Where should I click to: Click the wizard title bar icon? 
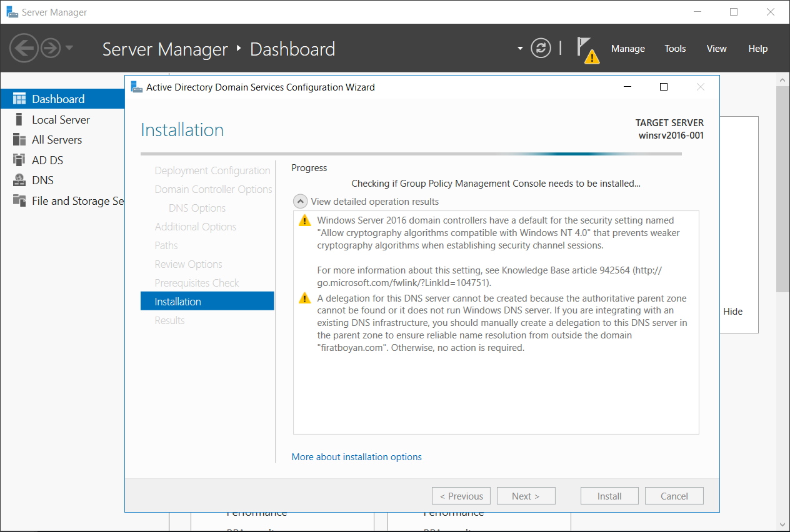(x=136, y=87)
